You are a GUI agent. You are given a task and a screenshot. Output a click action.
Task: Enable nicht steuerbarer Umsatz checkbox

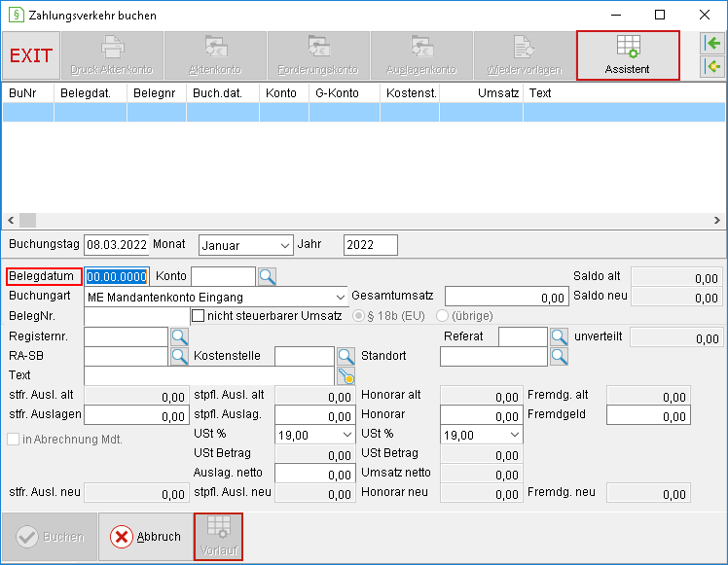click(199, 316)
